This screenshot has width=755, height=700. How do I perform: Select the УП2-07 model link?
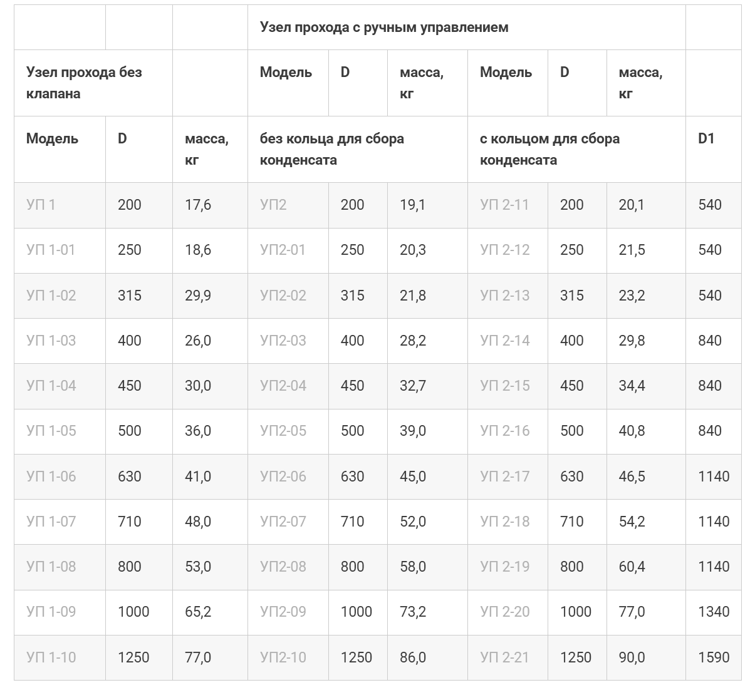tap(283, 522)
